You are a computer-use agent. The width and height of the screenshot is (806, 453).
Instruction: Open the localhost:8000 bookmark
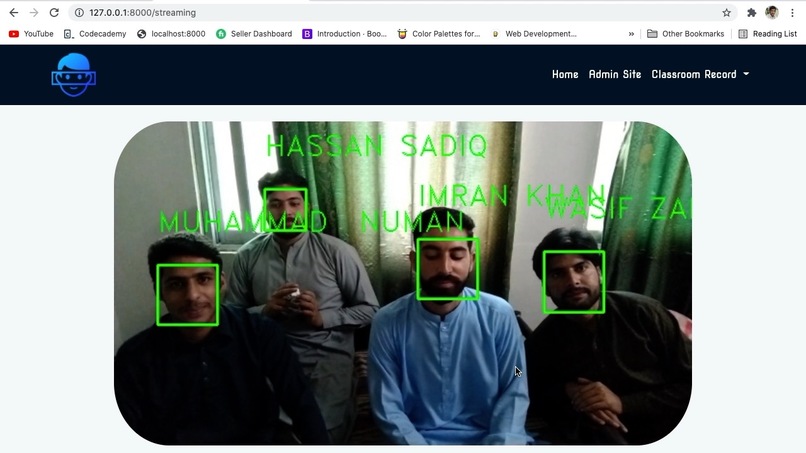pos(171,34)
